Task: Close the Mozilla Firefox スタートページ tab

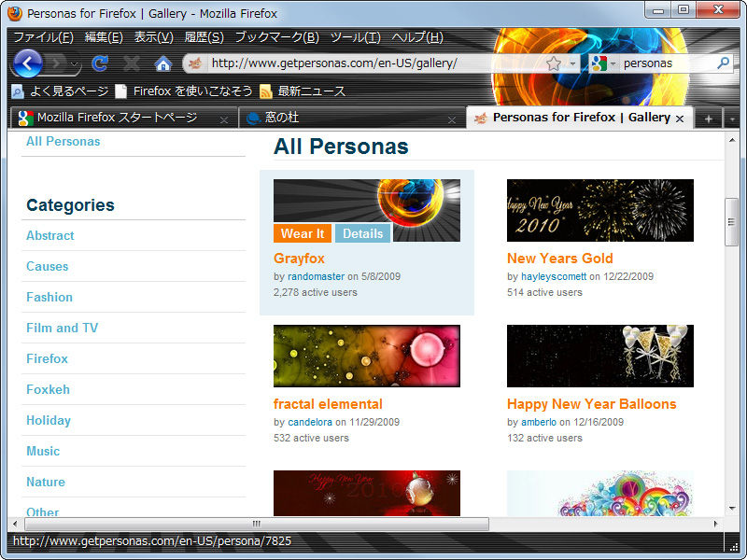Action: 223,120
